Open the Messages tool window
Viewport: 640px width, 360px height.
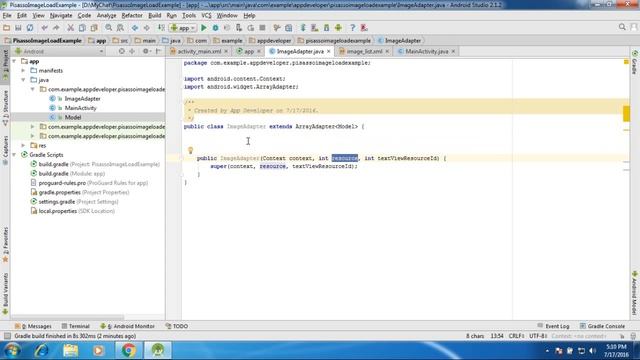click(33, 326)
